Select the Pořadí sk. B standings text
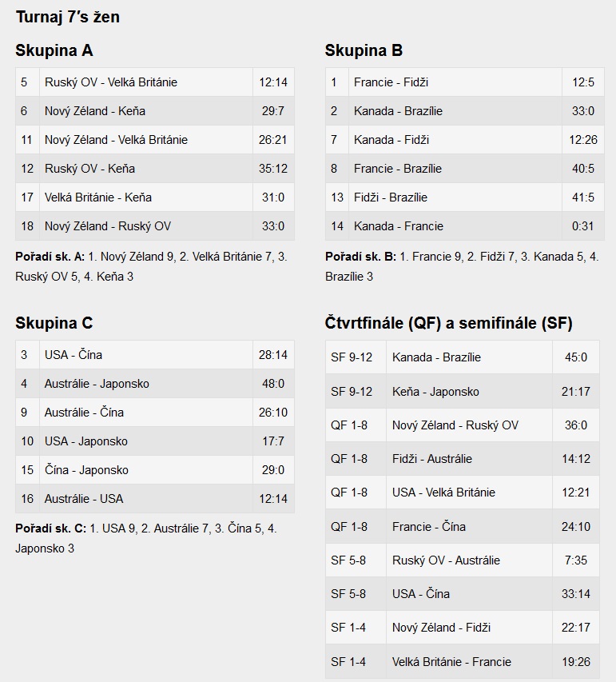Viewport: 616px width, 682px height. tap(462, 266)
